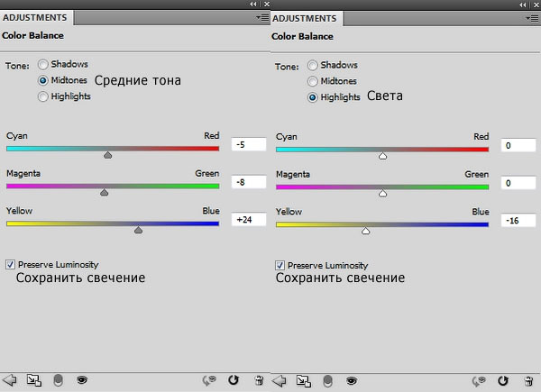Click back arrow icon in left panel

click(10, 380)
